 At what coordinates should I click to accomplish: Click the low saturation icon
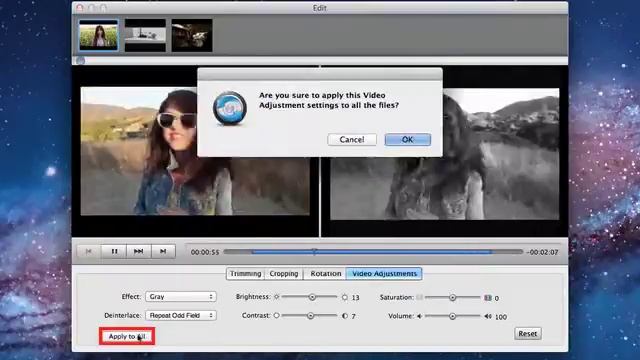pos(419,298)
